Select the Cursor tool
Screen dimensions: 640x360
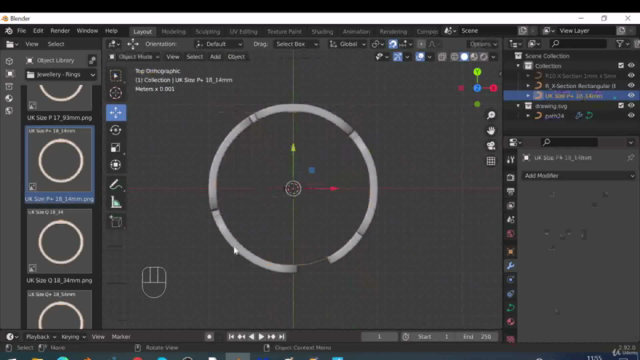(x=116, y=93)
